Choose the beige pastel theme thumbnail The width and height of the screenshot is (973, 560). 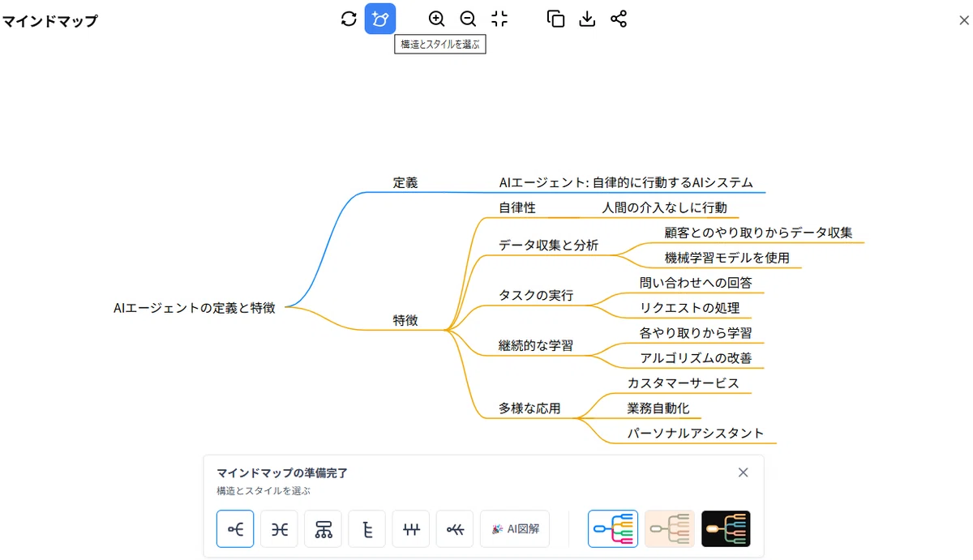670,529
